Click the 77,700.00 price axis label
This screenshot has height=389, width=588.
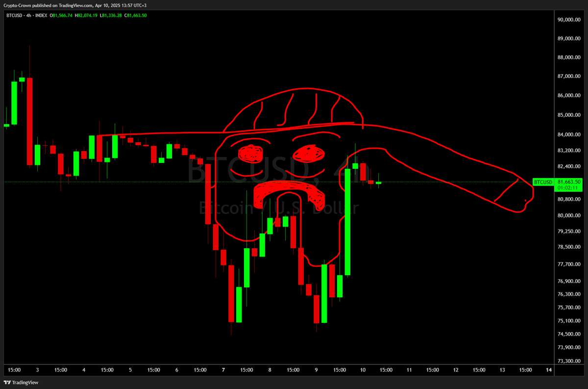(x=569, y=264)
